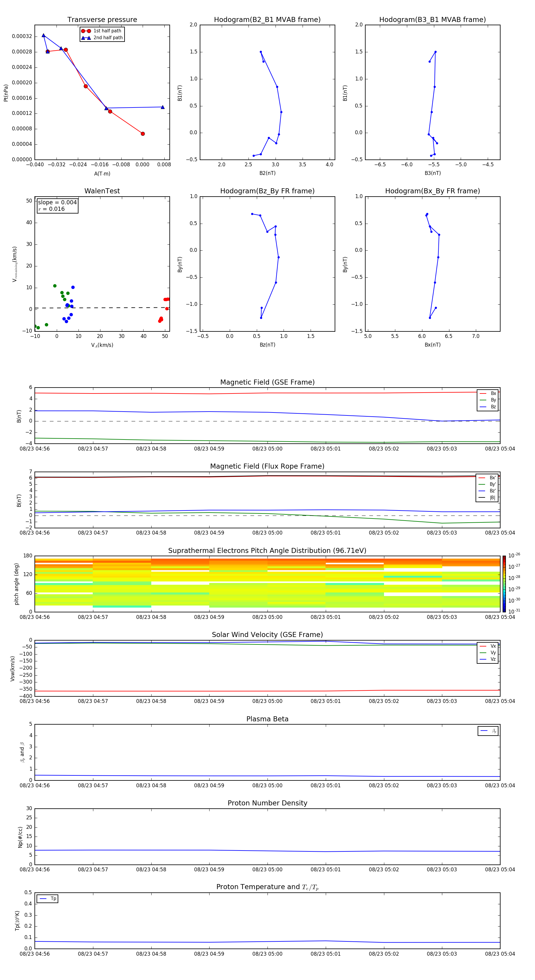Click the 'Np(#/cc)' y-axis label

click(20, 837)
